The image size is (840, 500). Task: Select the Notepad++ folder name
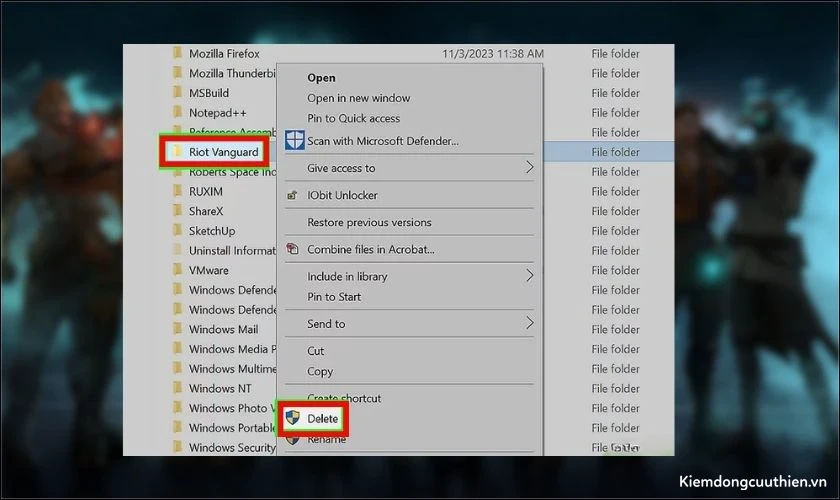pyautogui.click(x=218, y=113)
